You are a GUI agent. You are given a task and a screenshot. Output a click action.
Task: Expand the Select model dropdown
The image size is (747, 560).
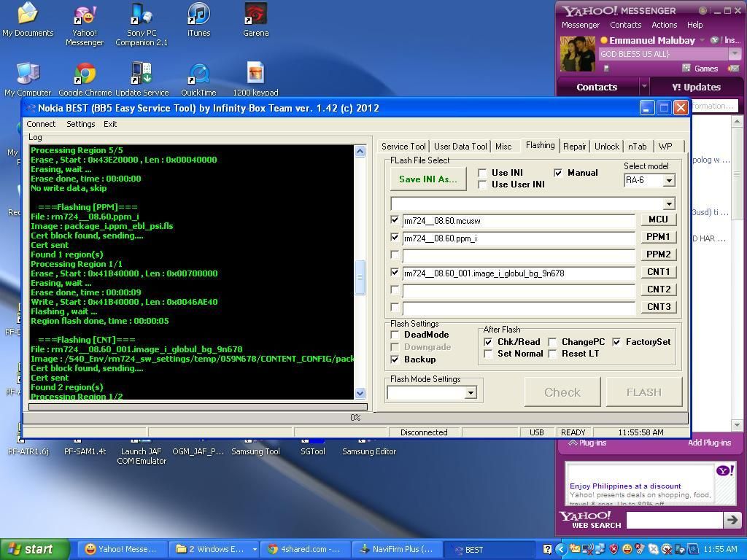pos(668,180)
